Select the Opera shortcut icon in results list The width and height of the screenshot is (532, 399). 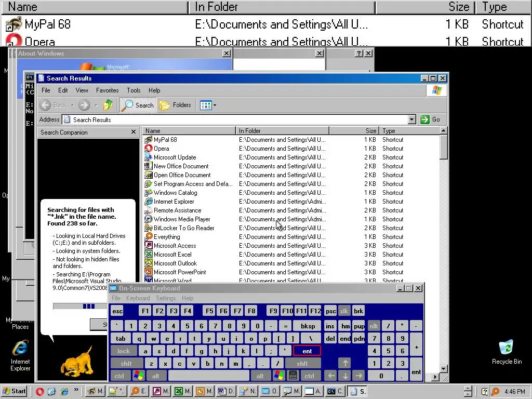pos(148,148)
